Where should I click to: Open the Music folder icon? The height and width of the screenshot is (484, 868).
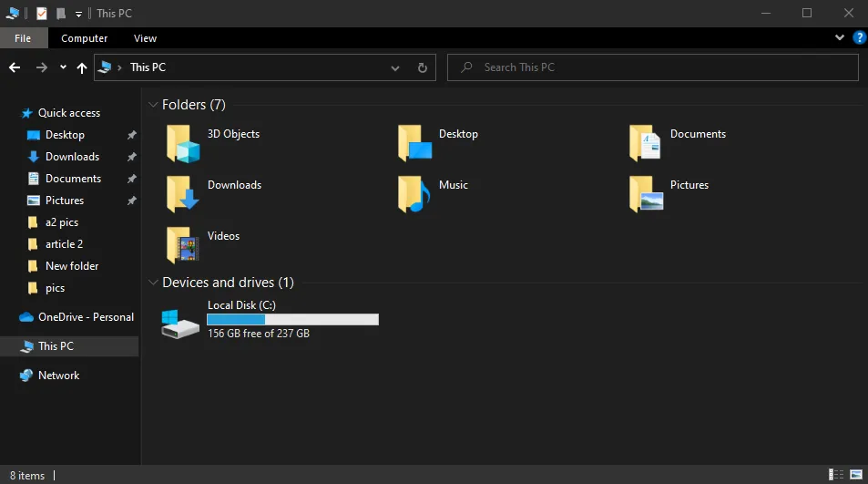click(414, 194)
